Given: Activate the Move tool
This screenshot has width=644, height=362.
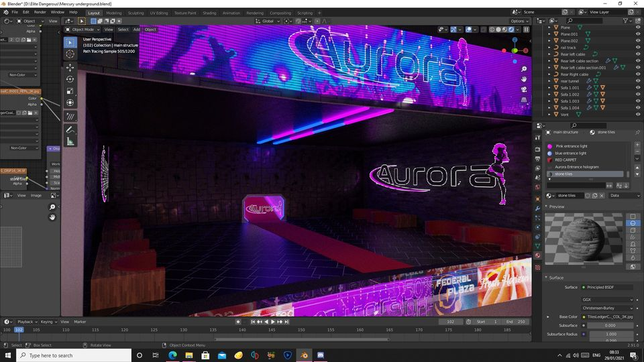Looking at the screenshot, I should tap(70, 67).
